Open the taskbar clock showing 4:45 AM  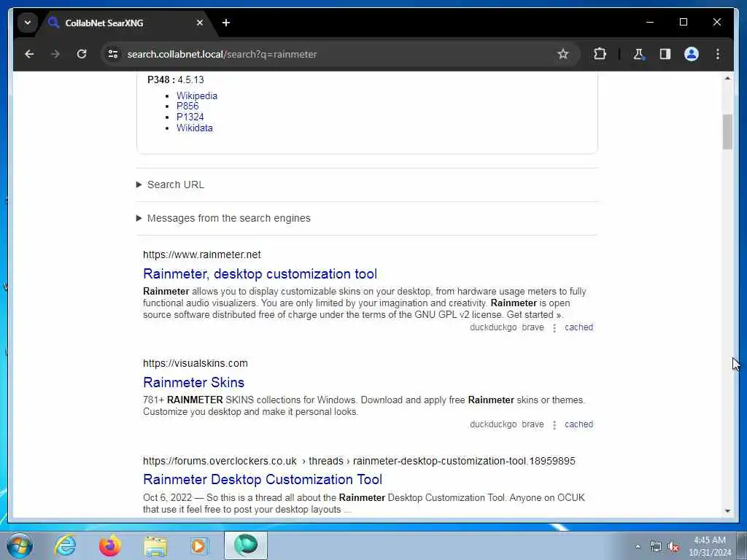coord(709,546)
